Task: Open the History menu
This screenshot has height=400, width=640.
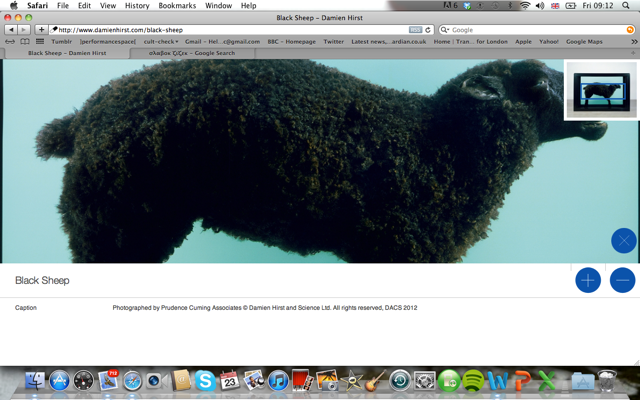Action: coord(137,5)
